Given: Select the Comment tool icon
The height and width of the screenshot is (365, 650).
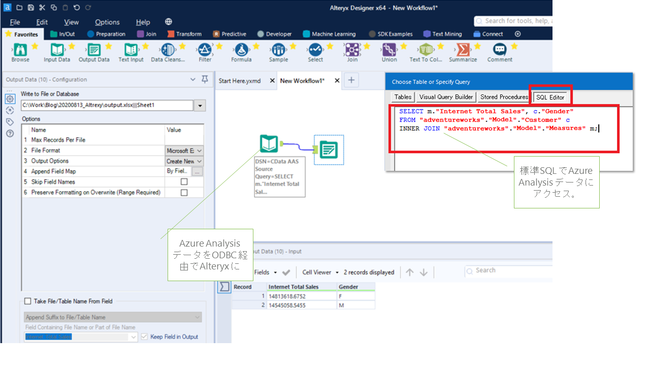Looking at the screenshot, I should tap(500, 50).
